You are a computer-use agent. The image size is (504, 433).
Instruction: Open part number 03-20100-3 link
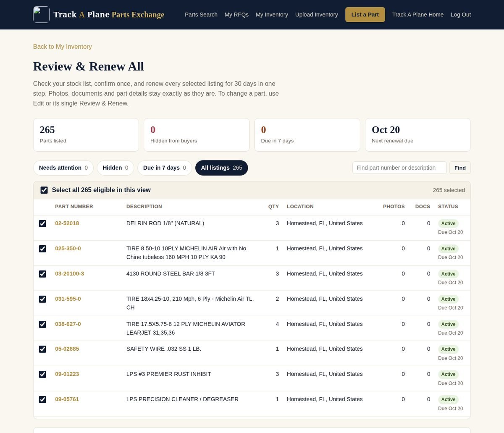point(70,274)
